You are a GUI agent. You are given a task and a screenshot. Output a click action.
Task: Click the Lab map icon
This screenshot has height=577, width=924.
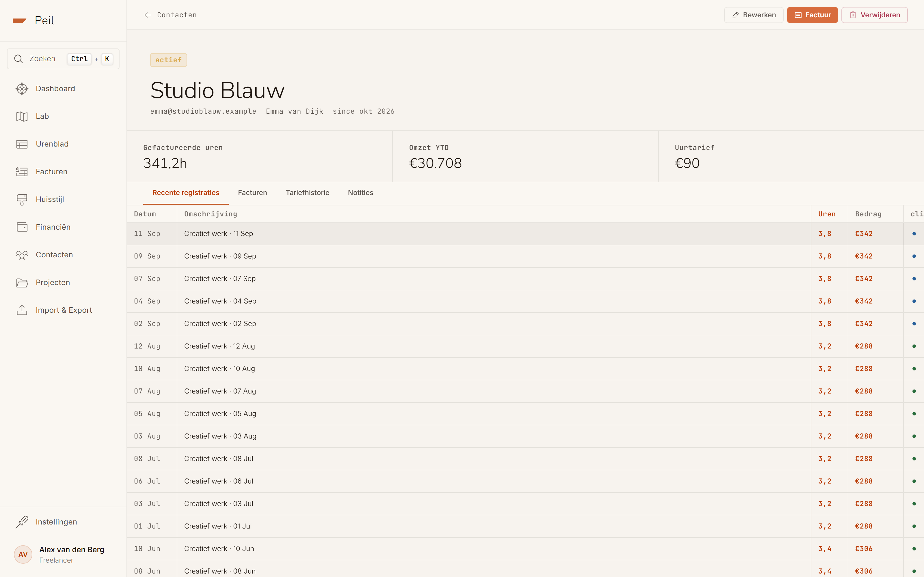[22, 116]
